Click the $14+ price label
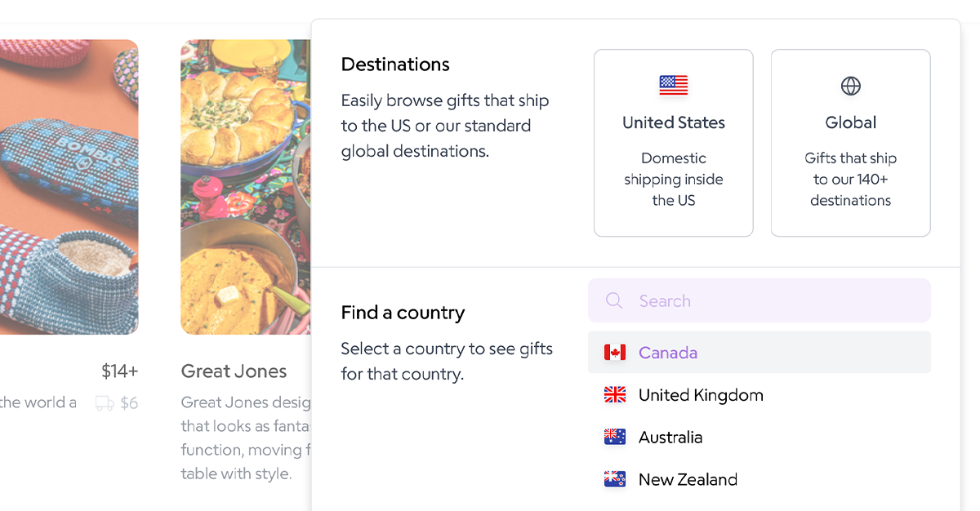 (119, 370)
